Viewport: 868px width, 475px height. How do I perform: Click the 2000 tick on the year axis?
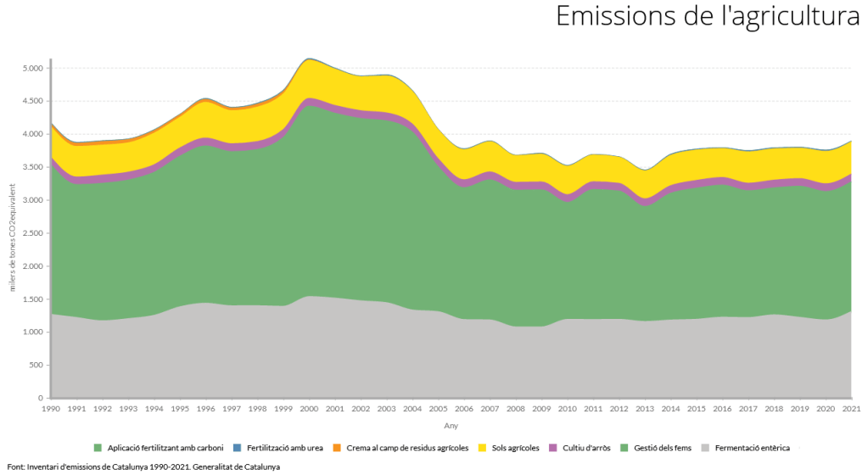click(309, 408)
